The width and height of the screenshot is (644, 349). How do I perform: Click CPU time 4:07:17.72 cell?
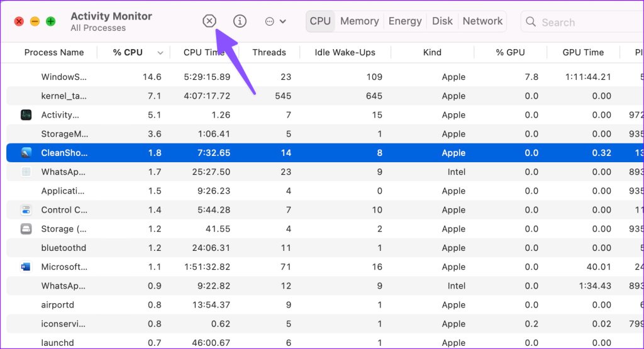(207, 96)
